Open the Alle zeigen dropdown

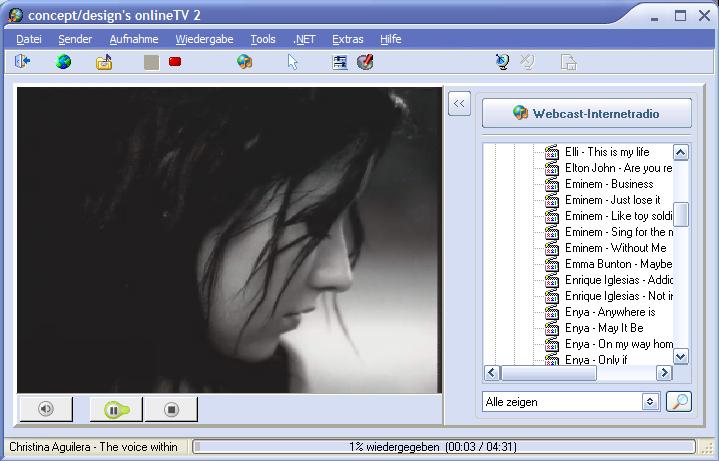tap(650, 402)
